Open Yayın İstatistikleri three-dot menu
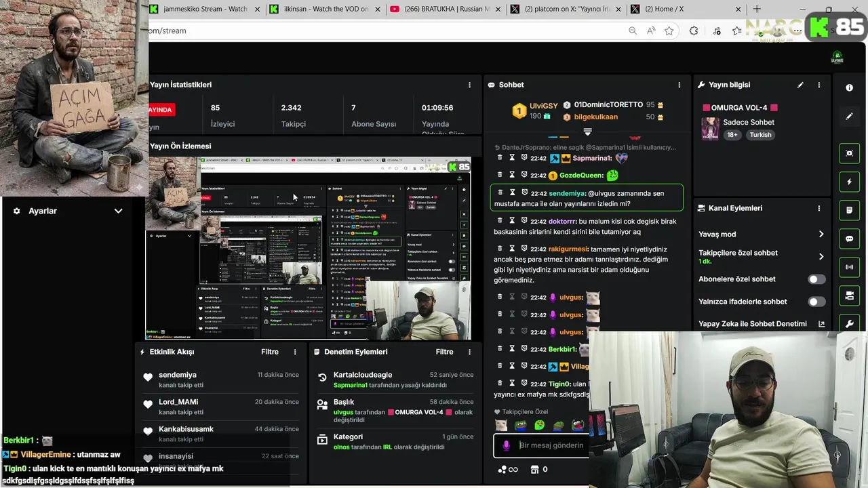This screenshot has height=488, width=868. 469,85
